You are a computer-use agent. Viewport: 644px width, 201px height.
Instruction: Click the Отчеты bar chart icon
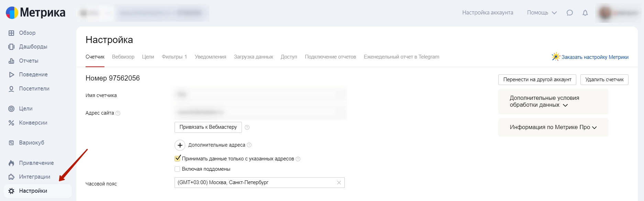(x=11, y=61)
